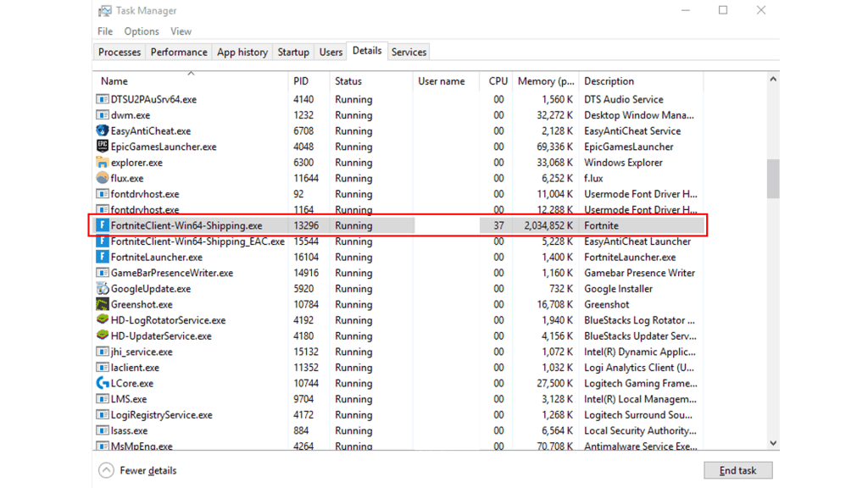Select the FortniteLauncher.exe icon
The height and width of the screenshot is (488, 868).
[x=103, y=257]
